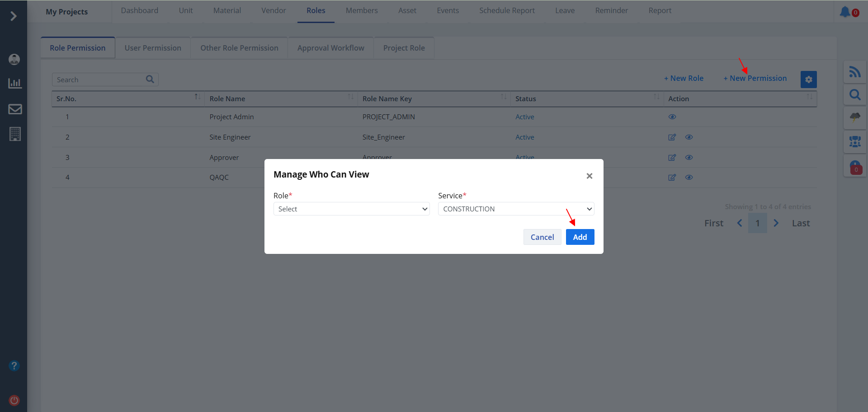Image resolution: width=868 pixels, height=412 pixels.
Task: Click the view eye icon for Project Admin
Action: pyautogui.click(x=672, y=117)
